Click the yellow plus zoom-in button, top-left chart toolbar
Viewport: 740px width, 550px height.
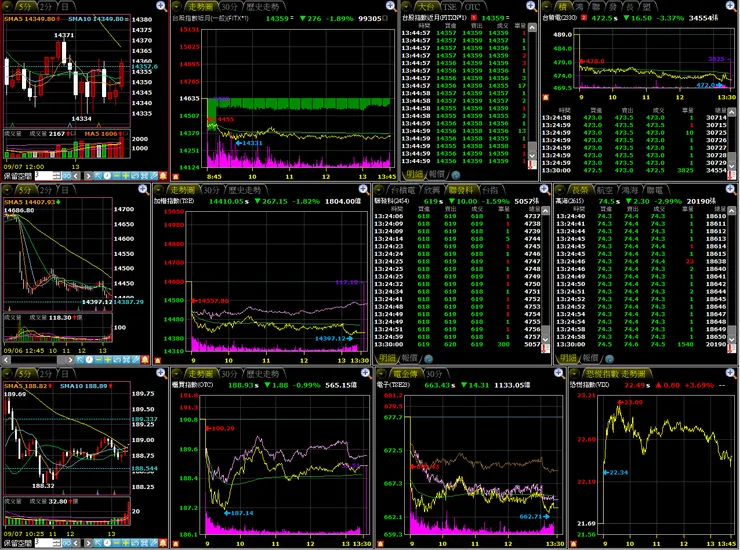(126, 176)
